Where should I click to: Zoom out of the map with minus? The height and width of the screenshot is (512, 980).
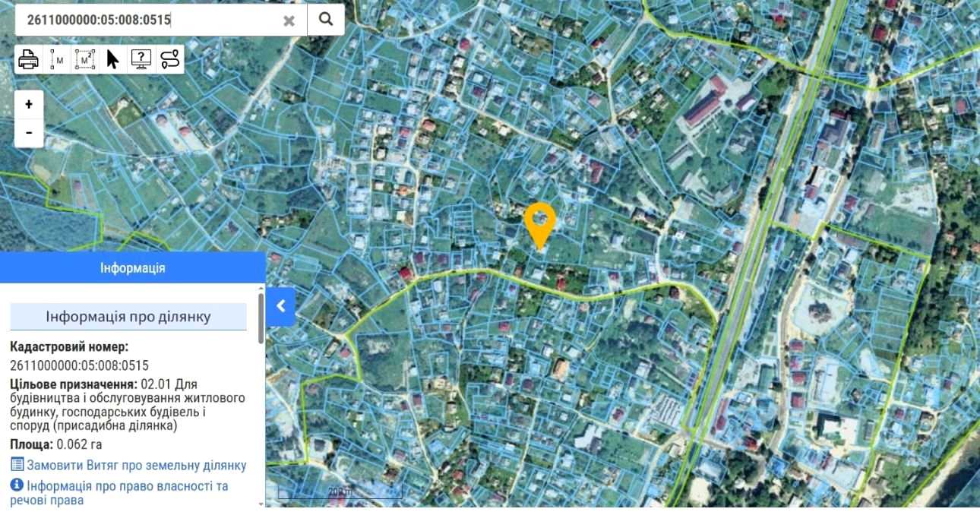29,133
